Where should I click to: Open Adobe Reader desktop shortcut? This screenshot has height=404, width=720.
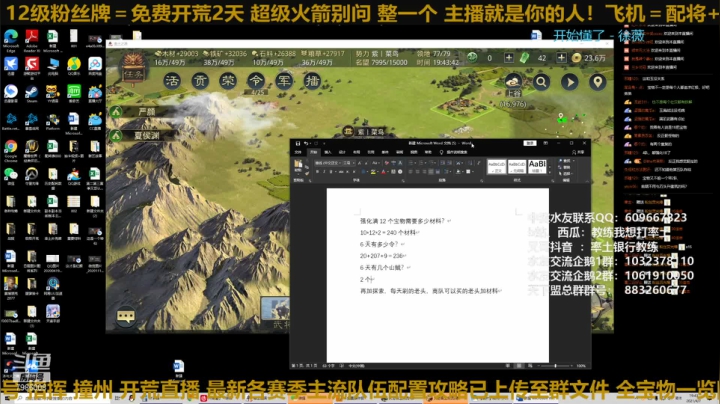point(32,40)
